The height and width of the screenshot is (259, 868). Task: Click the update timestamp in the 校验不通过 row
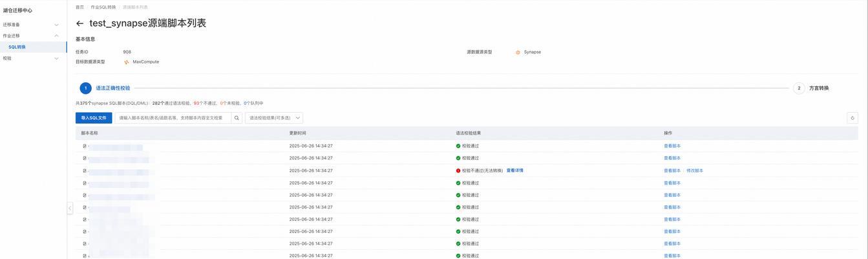coord(311,170)
